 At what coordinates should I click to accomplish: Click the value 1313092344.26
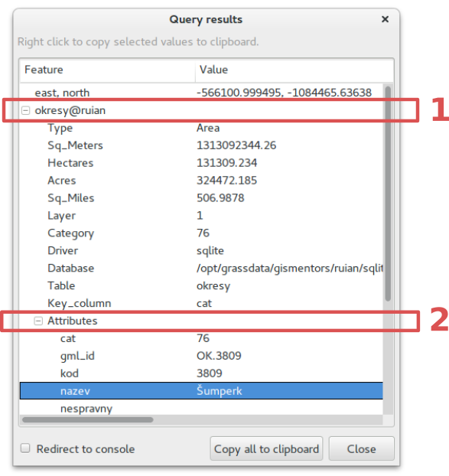pos(236,145)
